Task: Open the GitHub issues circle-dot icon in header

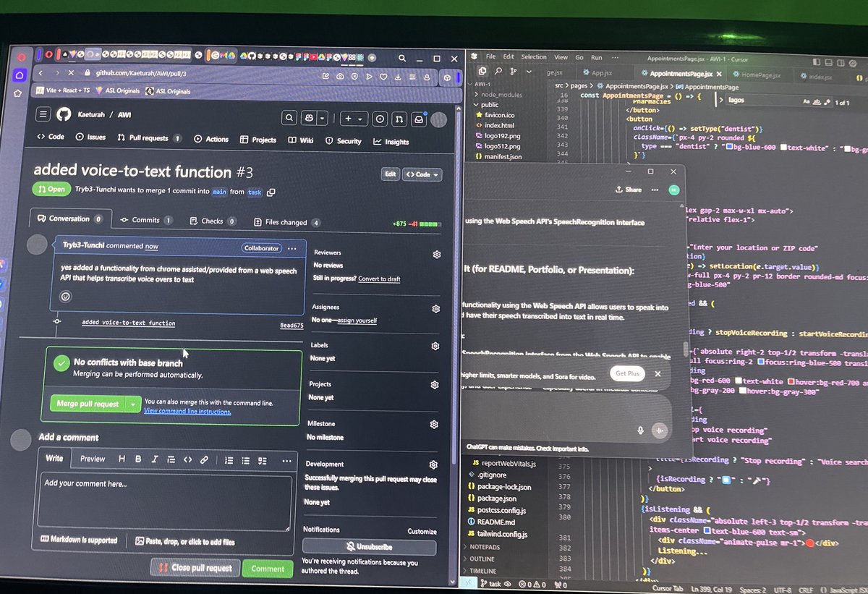Action: tap(379, 119)
